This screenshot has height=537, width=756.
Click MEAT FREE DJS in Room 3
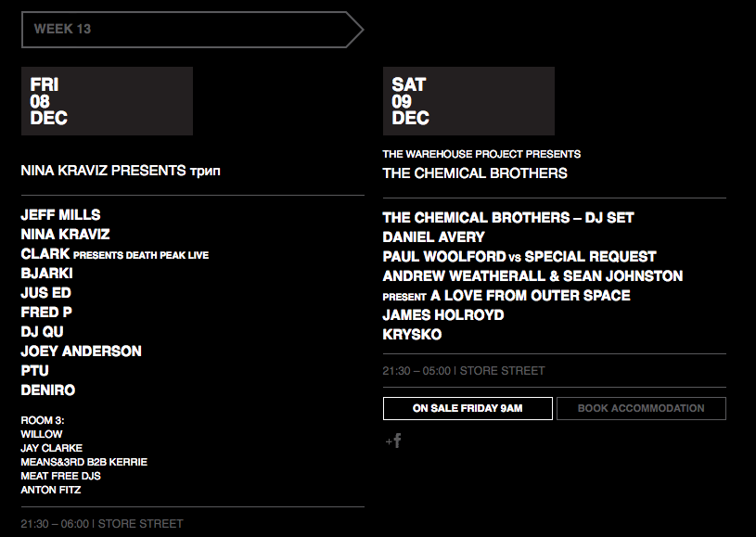click(x=60, y=476)
